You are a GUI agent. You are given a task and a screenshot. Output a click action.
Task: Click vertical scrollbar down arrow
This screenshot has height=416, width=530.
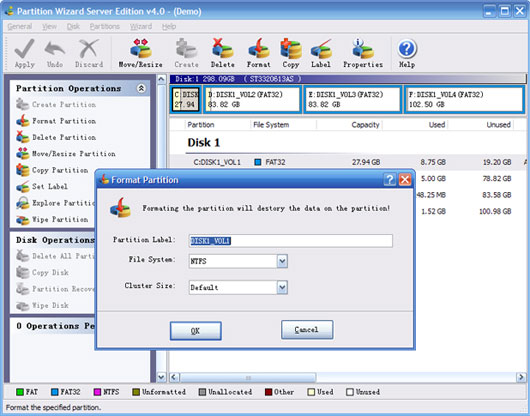pos(162,377)
